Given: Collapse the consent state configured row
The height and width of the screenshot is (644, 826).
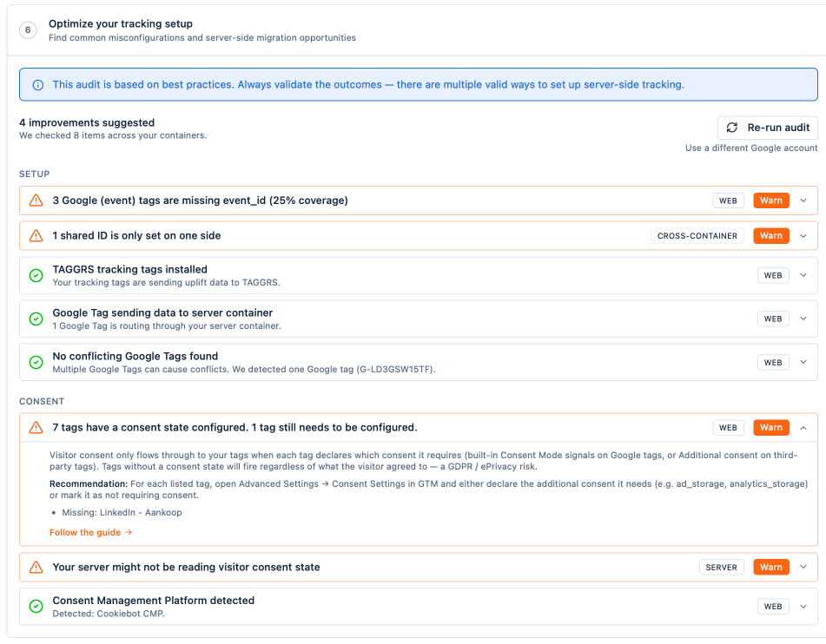Looking at the screenshot, I should coord(803,428).
